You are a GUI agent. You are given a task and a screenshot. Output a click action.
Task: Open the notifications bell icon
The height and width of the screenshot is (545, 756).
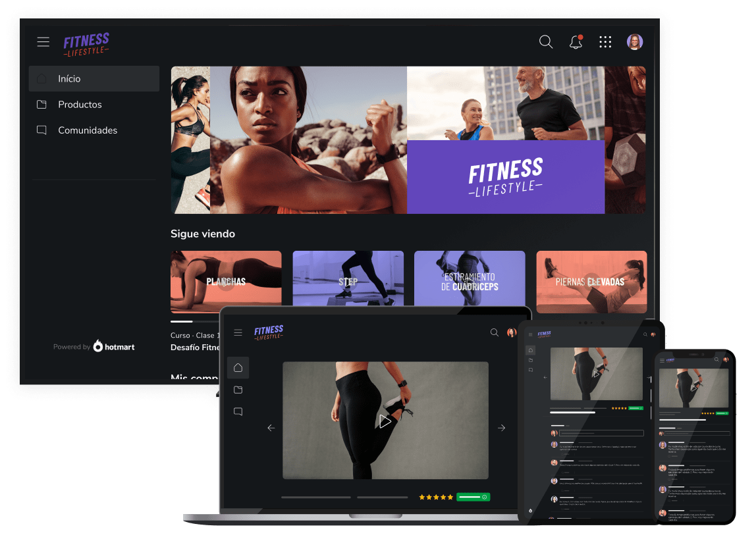tap(576, 42)
